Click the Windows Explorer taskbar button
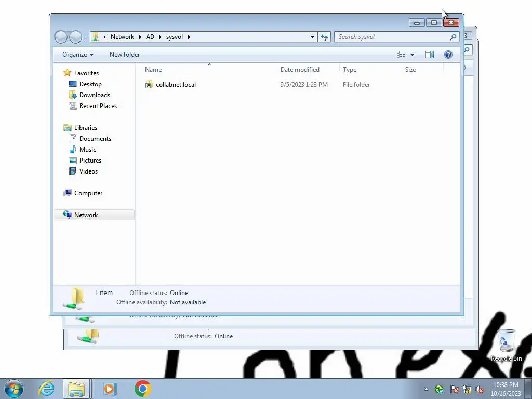Screen dimensions: 532x399 [77, 389]
